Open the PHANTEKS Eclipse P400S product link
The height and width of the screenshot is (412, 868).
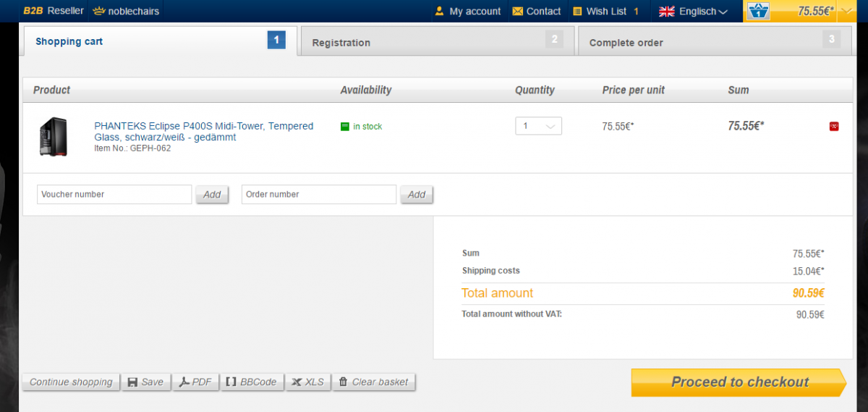(x=204, y=131)
